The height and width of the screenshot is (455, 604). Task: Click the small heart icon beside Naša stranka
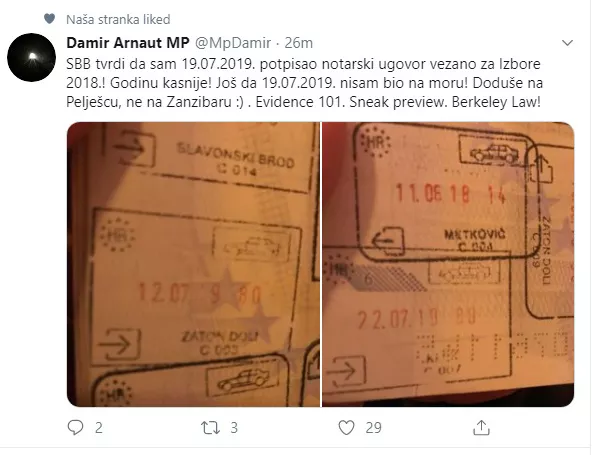(x=49, y=18)
